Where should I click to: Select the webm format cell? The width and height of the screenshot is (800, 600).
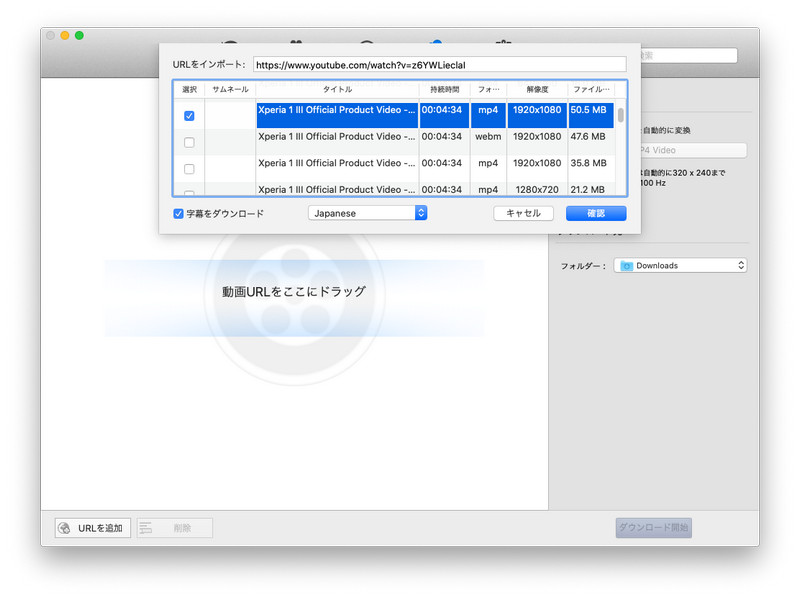[x=488, y=136]
